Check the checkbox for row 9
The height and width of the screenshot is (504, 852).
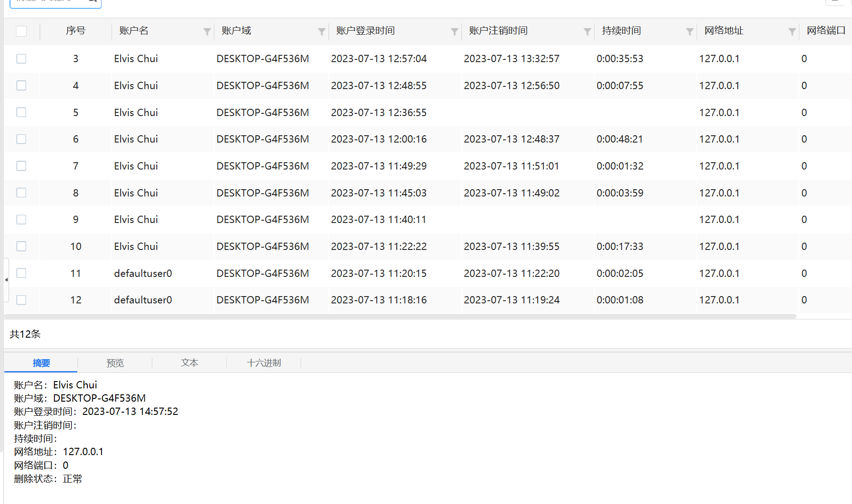point(21,219)
